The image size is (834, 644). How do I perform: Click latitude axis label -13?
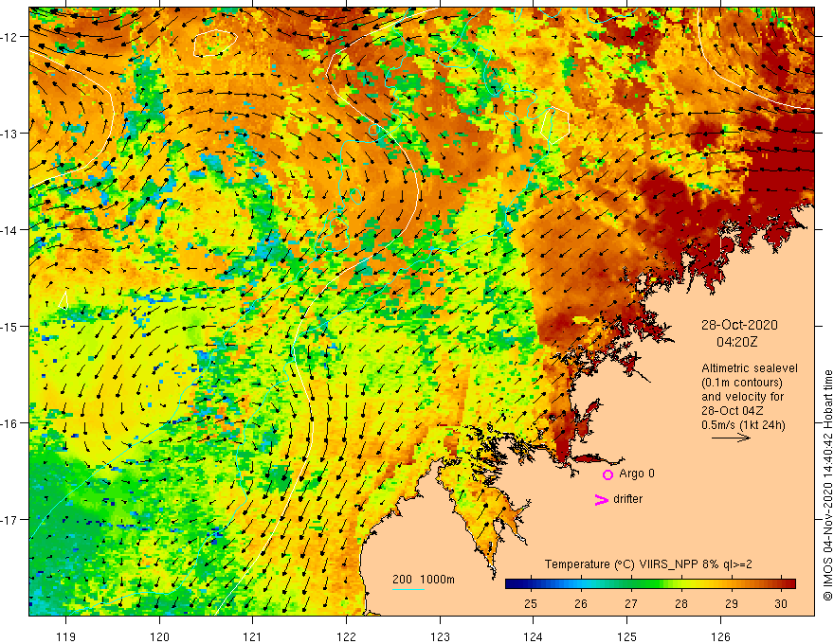point(10,134)
